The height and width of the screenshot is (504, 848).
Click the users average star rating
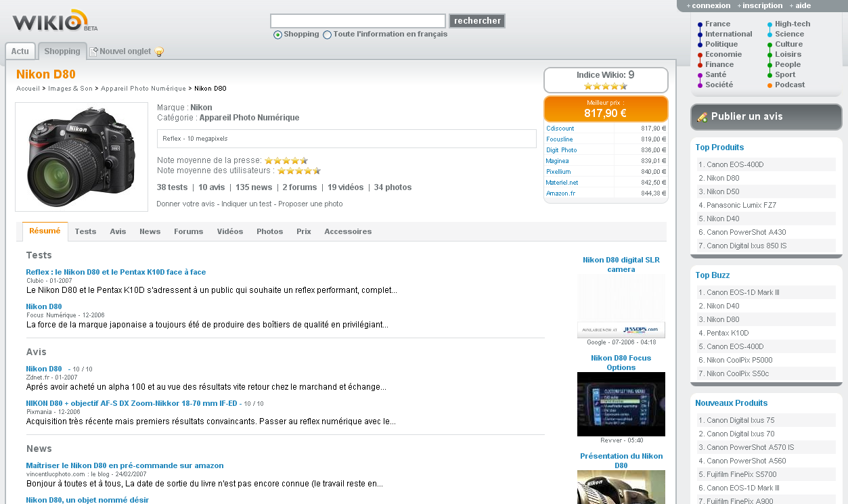pos(299,170)
